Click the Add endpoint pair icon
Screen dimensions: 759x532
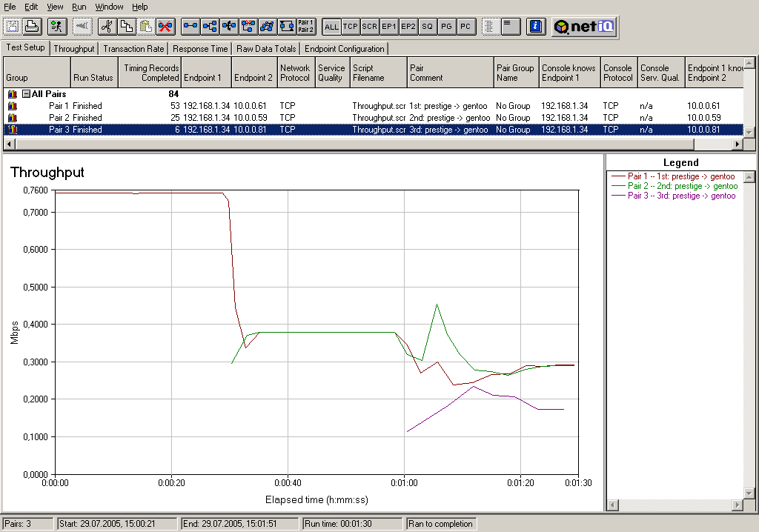point(190,26)
